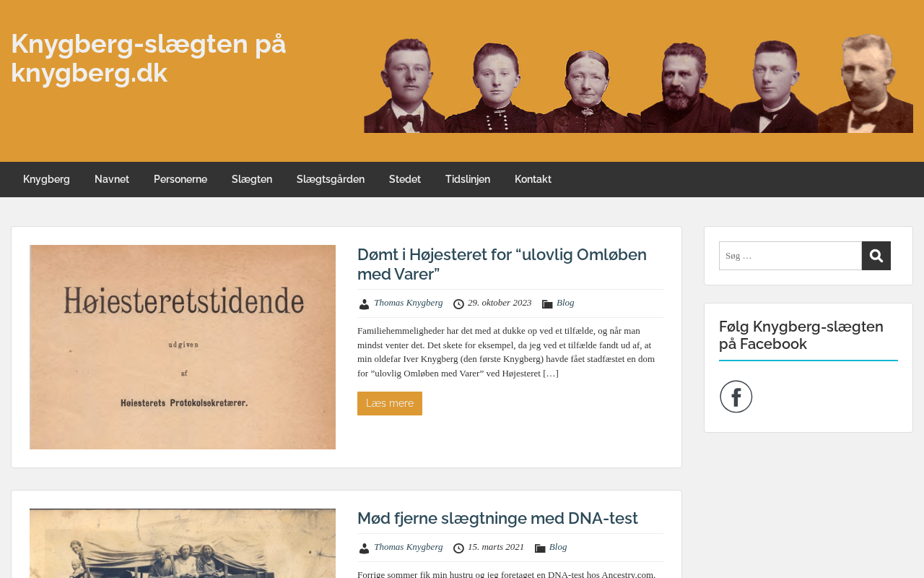Open Mød fjerne slægtninge med DNA-test post
Viewport: 924px width, 578px height.
tap(497, 519)
